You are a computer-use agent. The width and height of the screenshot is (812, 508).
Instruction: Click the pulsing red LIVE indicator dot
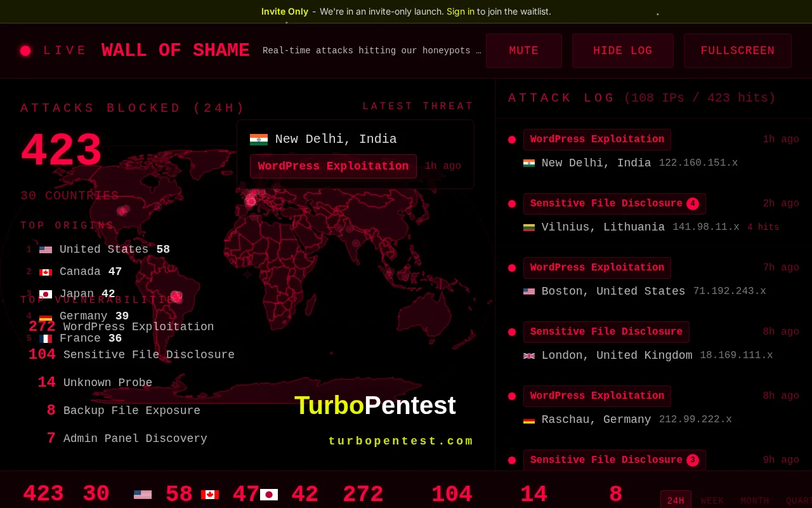point(25,51)
